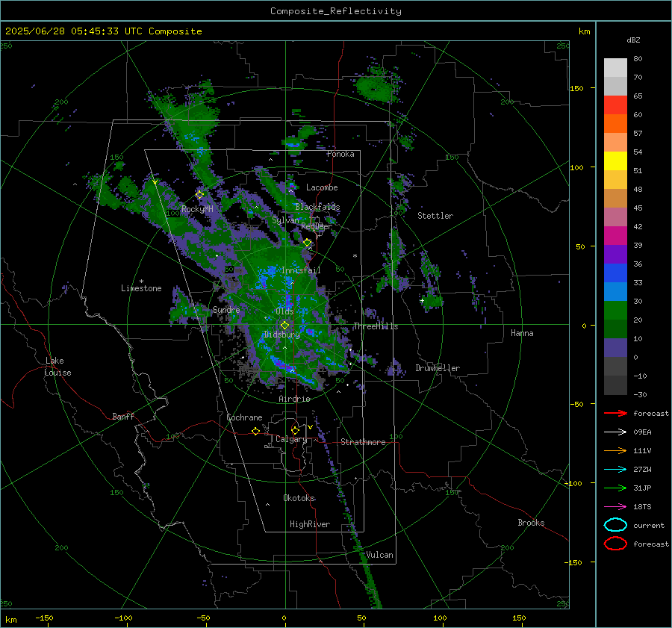Click the Didsbury city label
Image resolution: width=672 pixels, height=628 pixels.
tap(281, 335)
